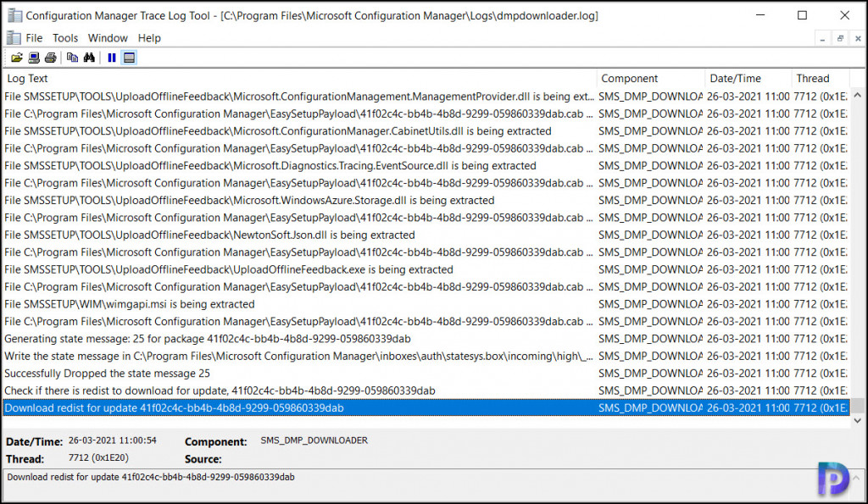Select 'Successfully Dropped the state message 25' row

pyautogui.click(x=426, y=374)
